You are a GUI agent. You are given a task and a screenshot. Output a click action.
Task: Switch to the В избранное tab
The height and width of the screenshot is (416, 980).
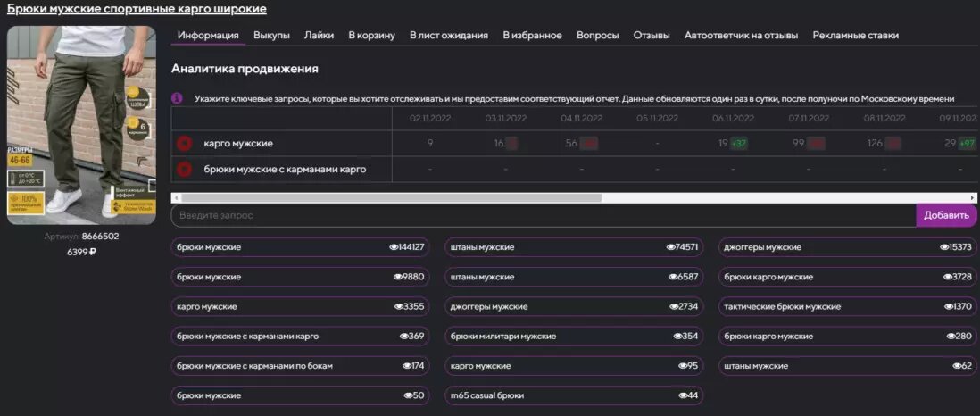tap(533, 35)
